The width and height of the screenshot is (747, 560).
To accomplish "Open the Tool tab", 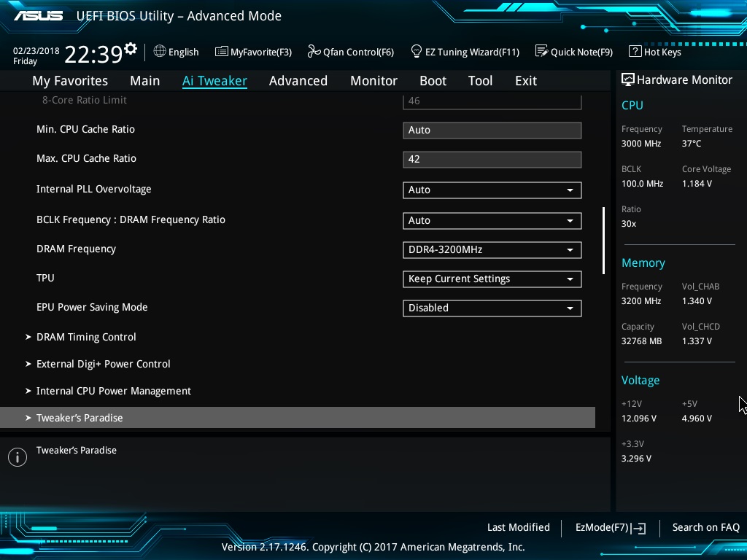I will (480, 81).
